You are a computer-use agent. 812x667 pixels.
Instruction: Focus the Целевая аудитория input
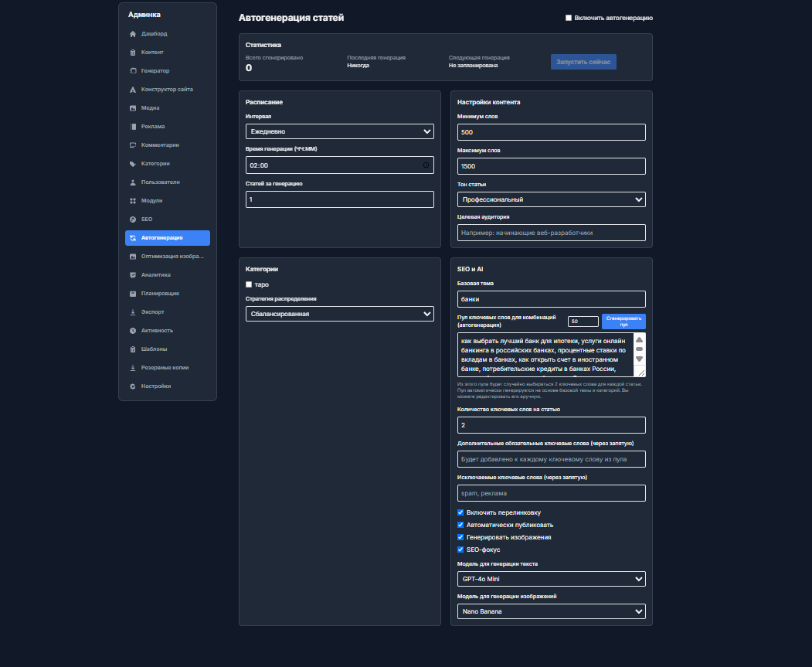click(552, 233)
